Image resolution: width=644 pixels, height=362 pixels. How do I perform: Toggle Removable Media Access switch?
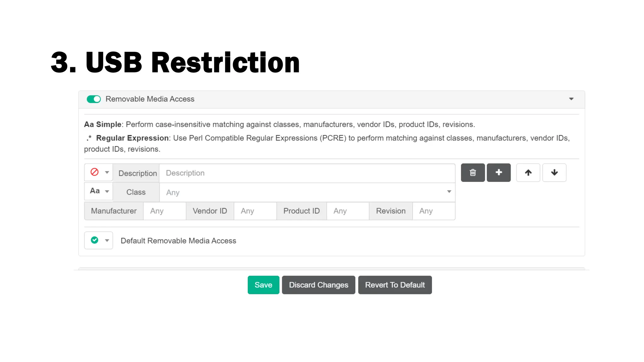94,99
